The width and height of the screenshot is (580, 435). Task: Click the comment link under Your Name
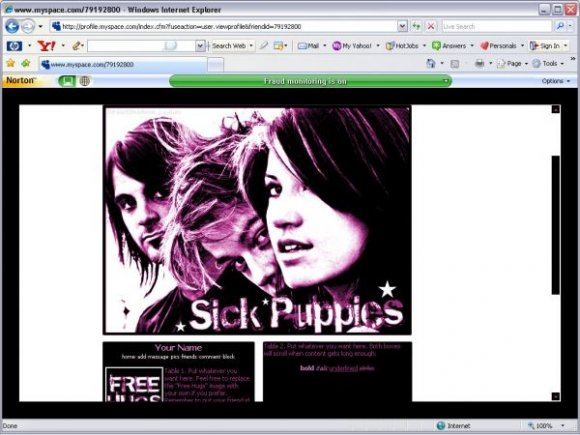tap(210, 357)
